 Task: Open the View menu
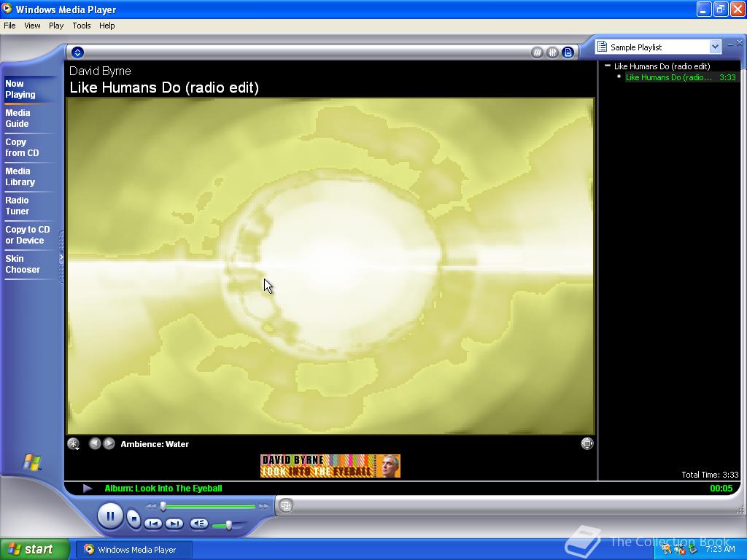pyautogui.click(x=32, y=26)
